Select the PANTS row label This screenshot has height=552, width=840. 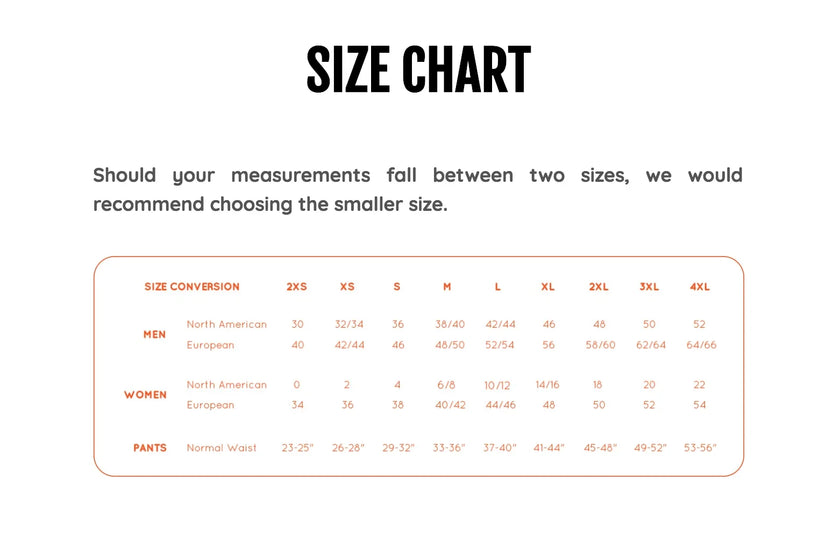pyautogui.click(x=150, y=448)
